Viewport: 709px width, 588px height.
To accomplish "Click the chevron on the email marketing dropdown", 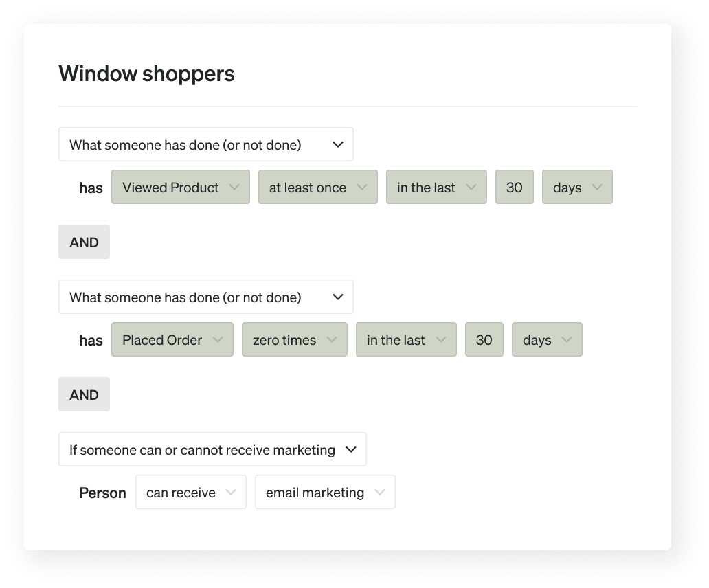I will [380, 493].
